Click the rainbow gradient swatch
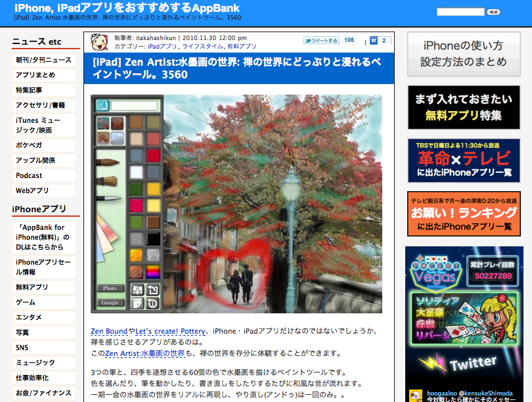Image resolution: width=532 pixels, height=402 pixels. coord(153,272)
